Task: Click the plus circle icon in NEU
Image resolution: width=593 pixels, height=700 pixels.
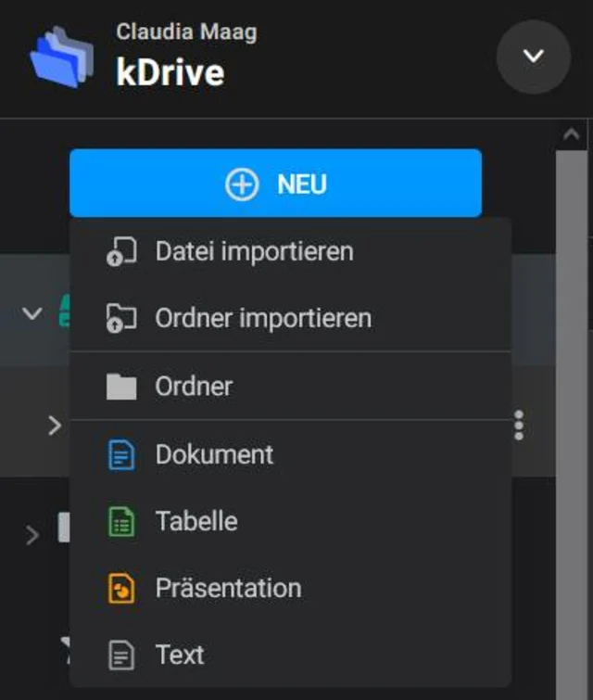Action: click(x=242, y=184)
